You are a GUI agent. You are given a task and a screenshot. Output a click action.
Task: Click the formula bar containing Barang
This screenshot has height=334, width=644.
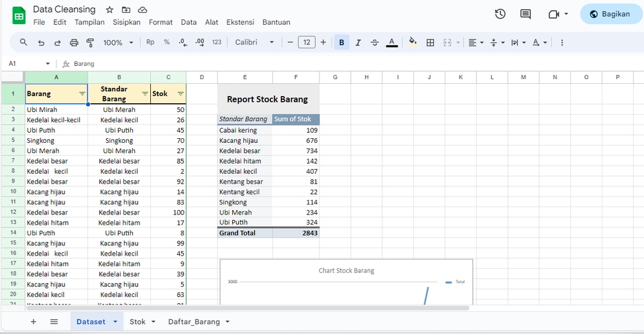click(354, 64)
